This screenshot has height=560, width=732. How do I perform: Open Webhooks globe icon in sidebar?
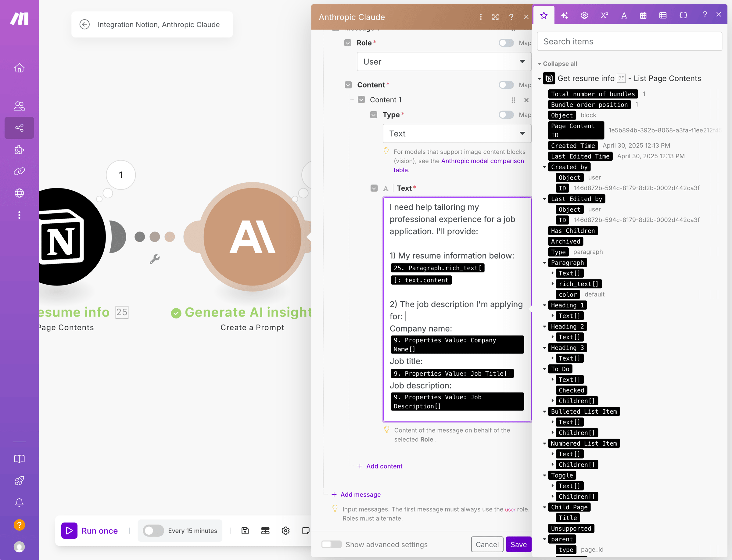click(x=19, y=193)
